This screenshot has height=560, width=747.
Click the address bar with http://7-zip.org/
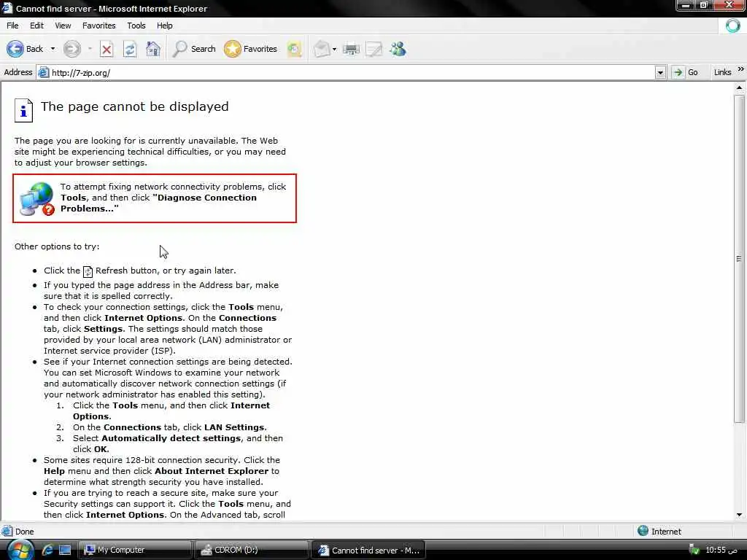347,73
